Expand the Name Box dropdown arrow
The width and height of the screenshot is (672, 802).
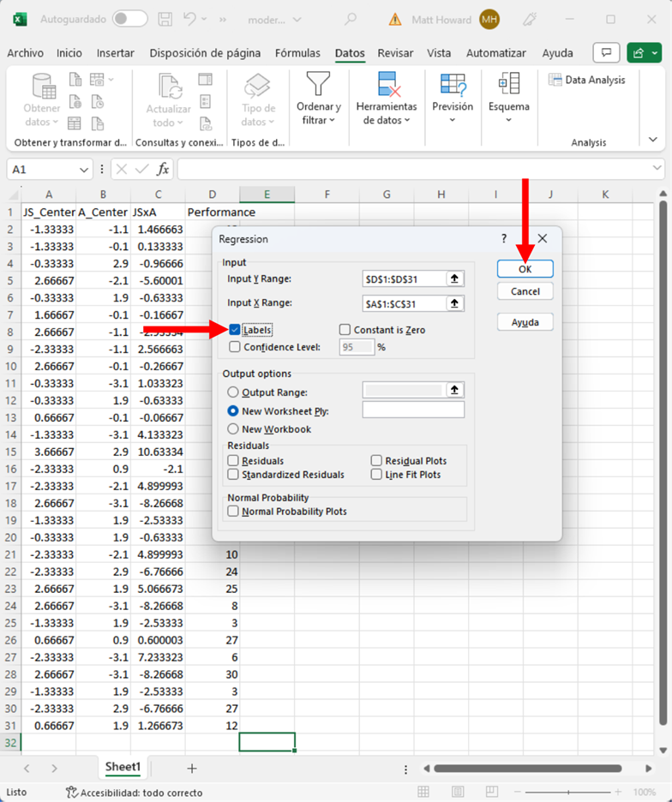83,170
